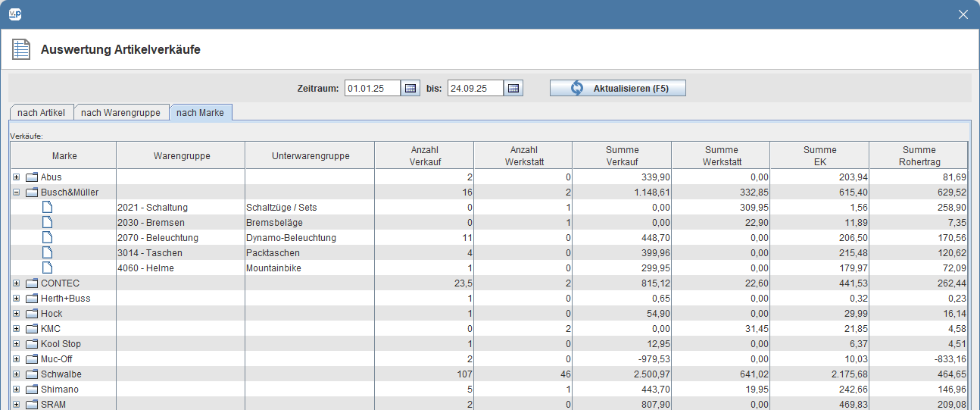Click the document icon in the 2021 - Schaltung row
Image resolution: width=980 pixels, height=410 pixels.
tap(47, 207)
